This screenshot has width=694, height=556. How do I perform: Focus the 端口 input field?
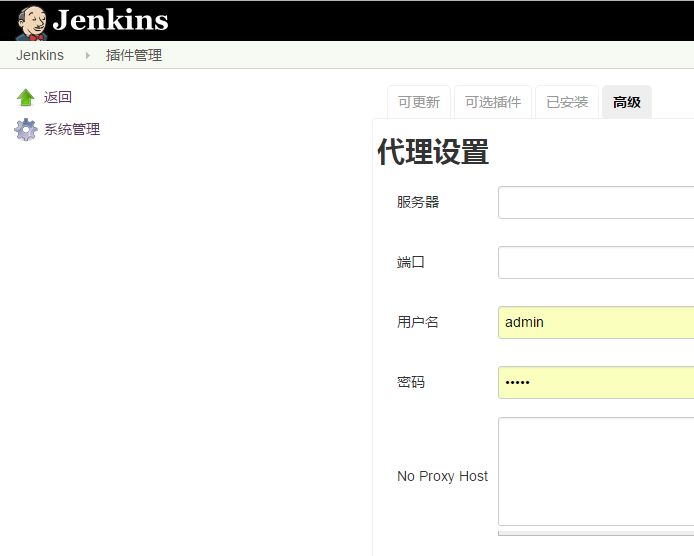click(596, 263)
